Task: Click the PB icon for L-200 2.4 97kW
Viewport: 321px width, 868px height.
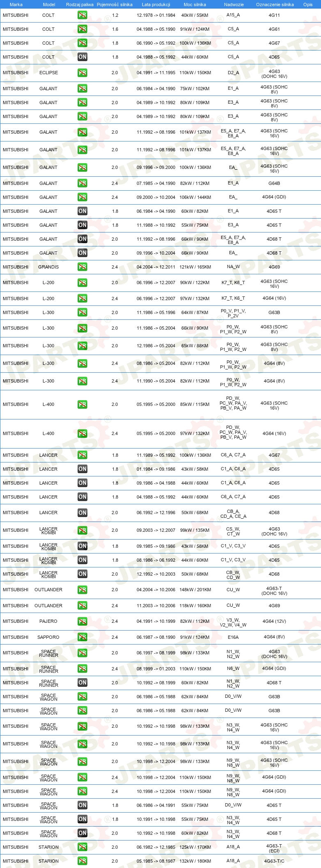Action: (x=83, y=298)
